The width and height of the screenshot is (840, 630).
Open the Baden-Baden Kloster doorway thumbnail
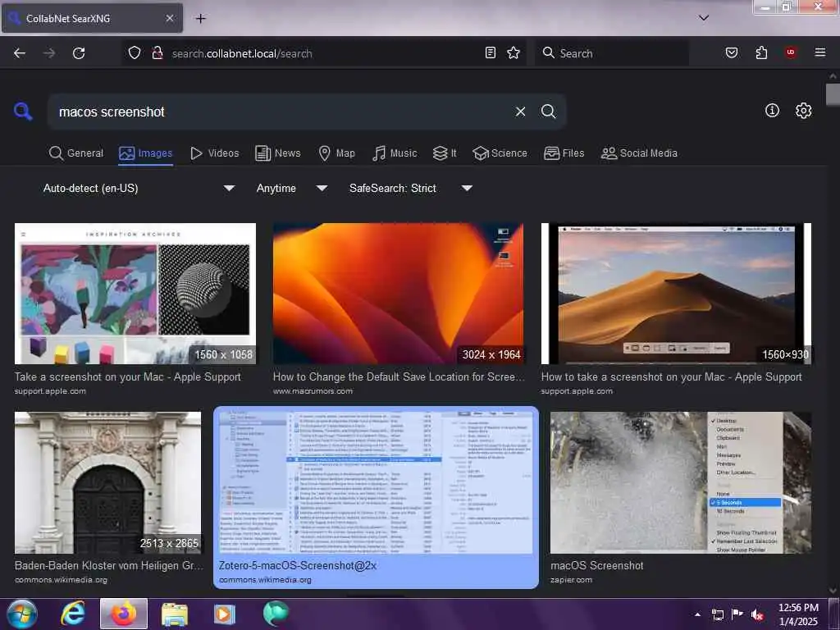(107, 482)
